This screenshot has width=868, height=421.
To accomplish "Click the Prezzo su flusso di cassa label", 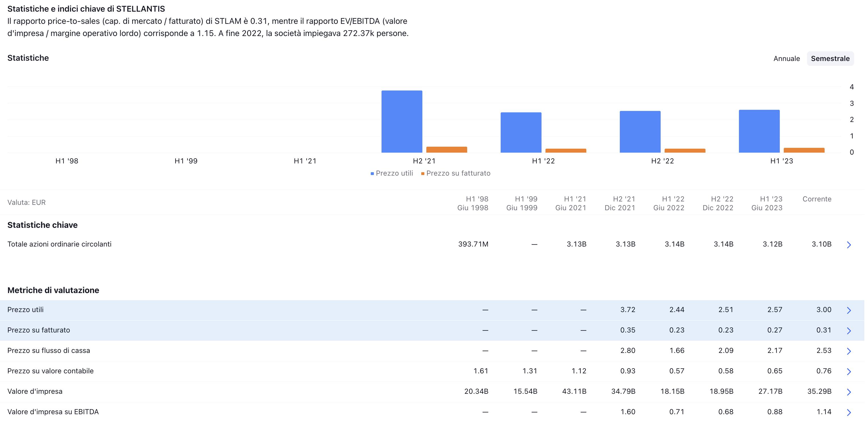I will [x=49, y=350].
